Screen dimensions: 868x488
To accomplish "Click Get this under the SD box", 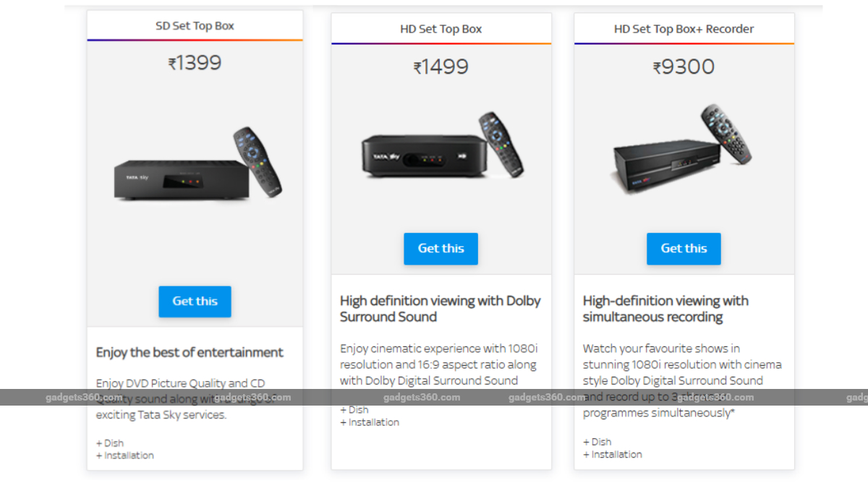I will [x=195, y=302].
